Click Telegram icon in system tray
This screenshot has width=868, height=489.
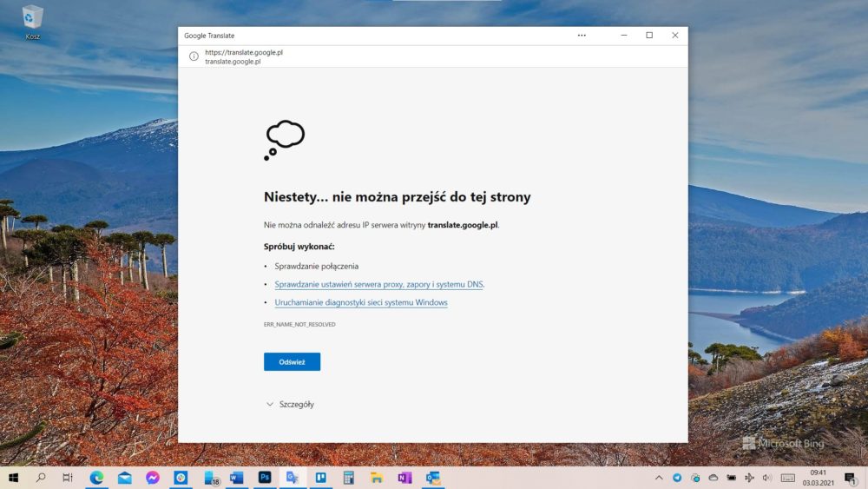click(677, 478)
